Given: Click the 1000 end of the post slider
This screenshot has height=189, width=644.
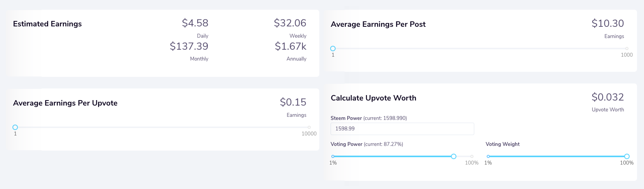Looking at the screenshot, I should click(x=627, y=49).
